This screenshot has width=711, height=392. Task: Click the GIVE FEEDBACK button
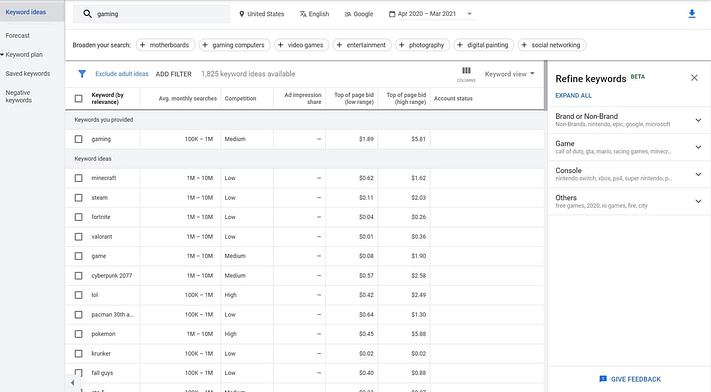[x=630, y=379]
